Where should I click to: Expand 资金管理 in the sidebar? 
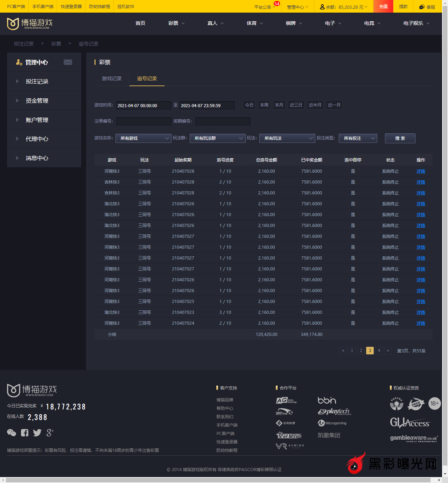(x=37, y=101)
